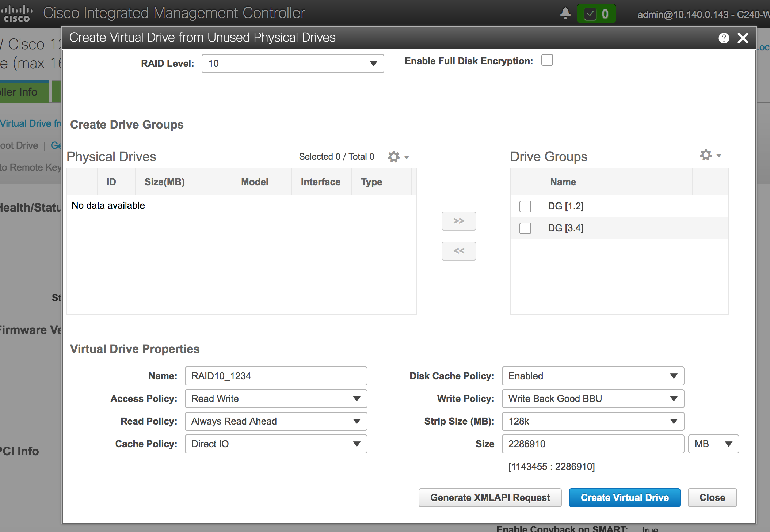
Task: Click the help question mark icon
Action: [x=724, y=38]
